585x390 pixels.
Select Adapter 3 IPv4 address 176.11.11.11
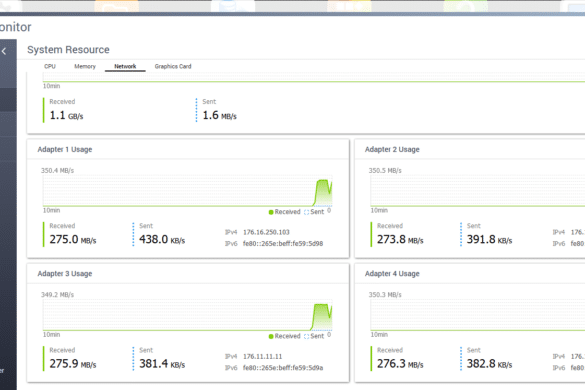click(x=262, y=356)
